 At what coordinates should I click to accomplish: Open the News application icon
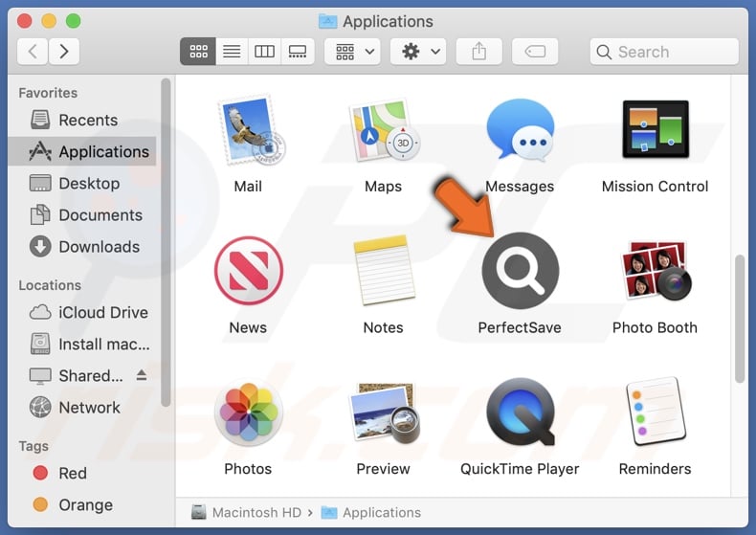(248, 271)
